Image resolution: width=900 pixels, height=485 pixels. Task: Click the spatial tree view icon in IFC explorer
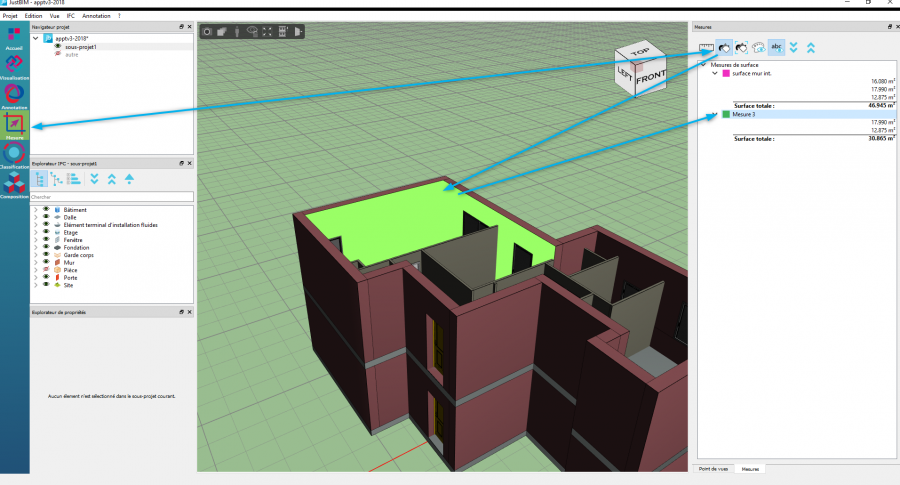56,179
